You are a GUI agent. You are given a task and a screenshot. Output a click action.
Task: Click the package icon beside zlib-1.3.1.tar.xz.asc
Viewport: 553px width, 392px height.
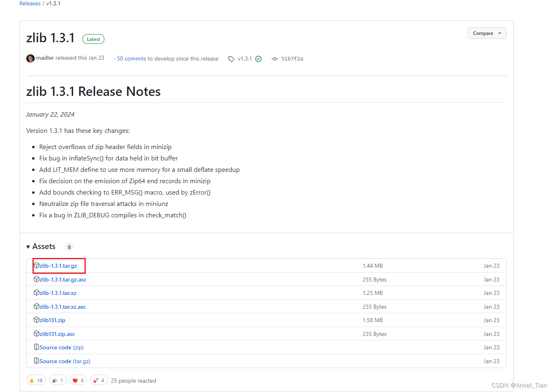point(37,306)
